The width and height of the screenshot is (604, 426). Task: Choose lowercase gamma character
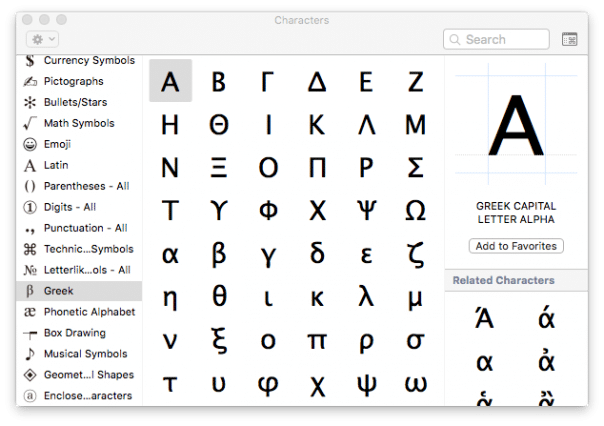point(268,257)
